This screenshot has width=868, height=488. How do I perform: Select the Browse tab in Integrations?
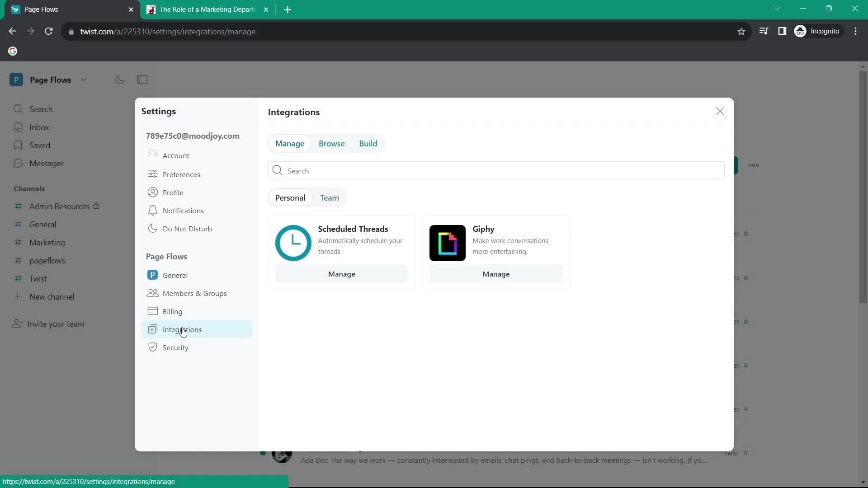click(332, 143)
